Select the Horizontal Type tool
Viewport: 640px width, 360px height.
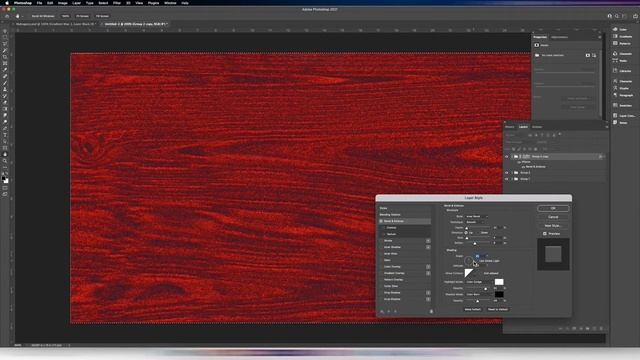pos(5,135)
